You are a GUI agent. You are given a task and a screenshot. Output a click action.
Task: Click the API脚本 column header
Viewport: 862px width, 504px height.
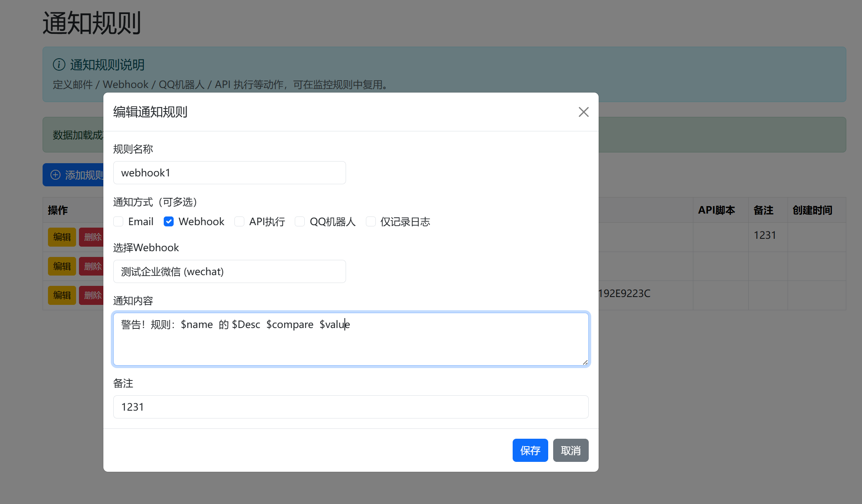716,210
